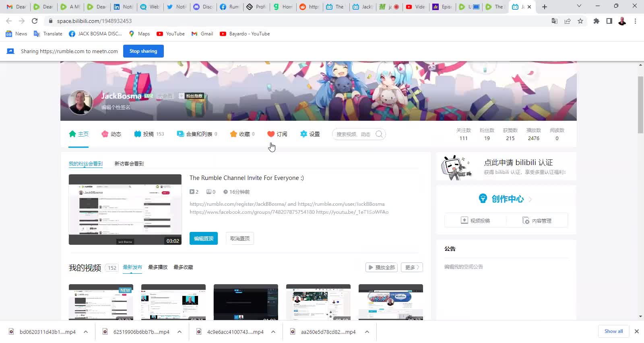Open the 创作中心 creator center link
The image size is (644, 343).
coord(505,199)
